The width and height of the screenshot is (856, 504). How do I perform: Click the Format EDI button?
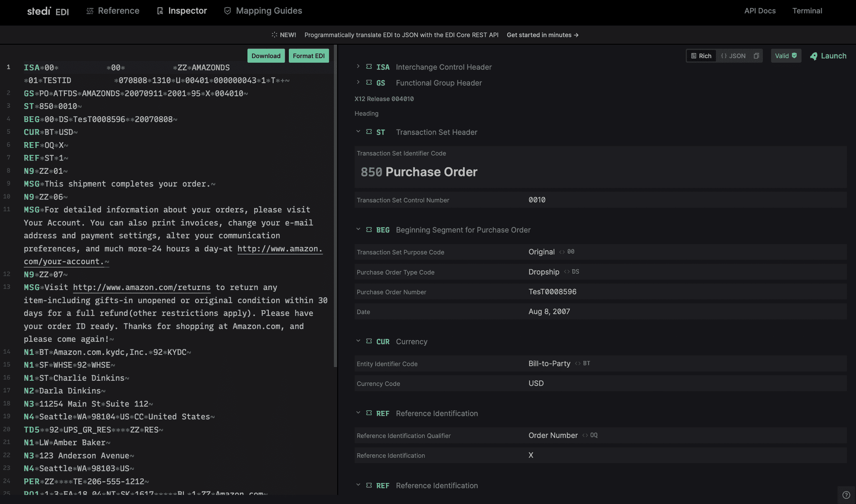[308, 56]
